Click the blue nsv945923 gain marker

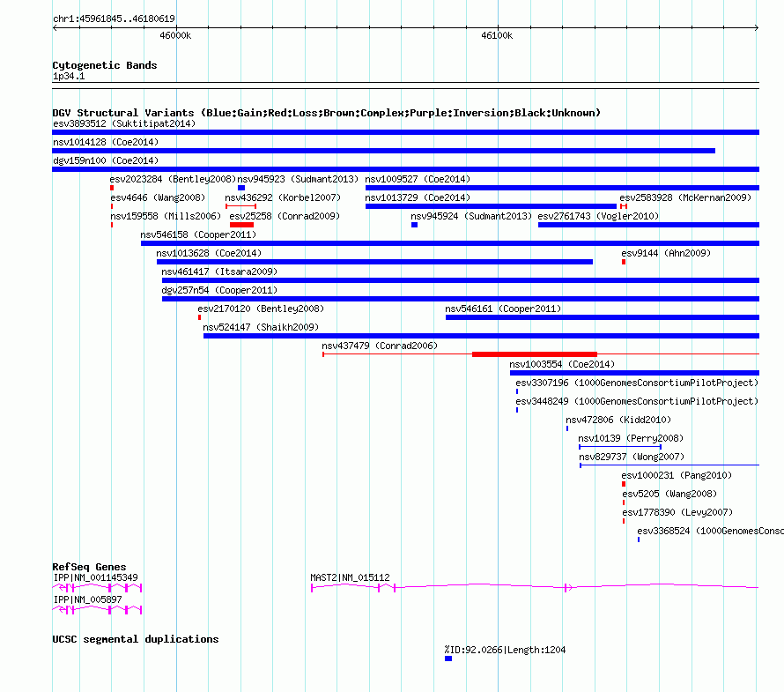(241, 188)
